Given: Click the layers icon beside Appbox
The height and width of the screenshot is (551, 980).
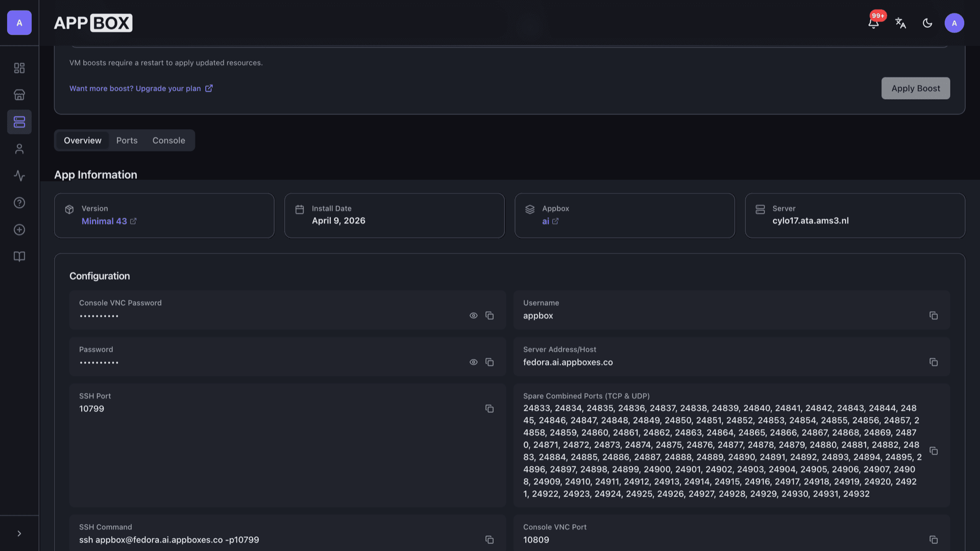Looking at the screenshot, I should point(530,209).
